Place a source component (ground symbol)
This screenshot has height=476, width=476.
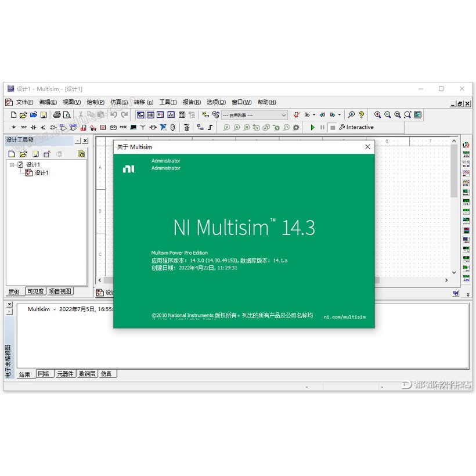(14, 128)
